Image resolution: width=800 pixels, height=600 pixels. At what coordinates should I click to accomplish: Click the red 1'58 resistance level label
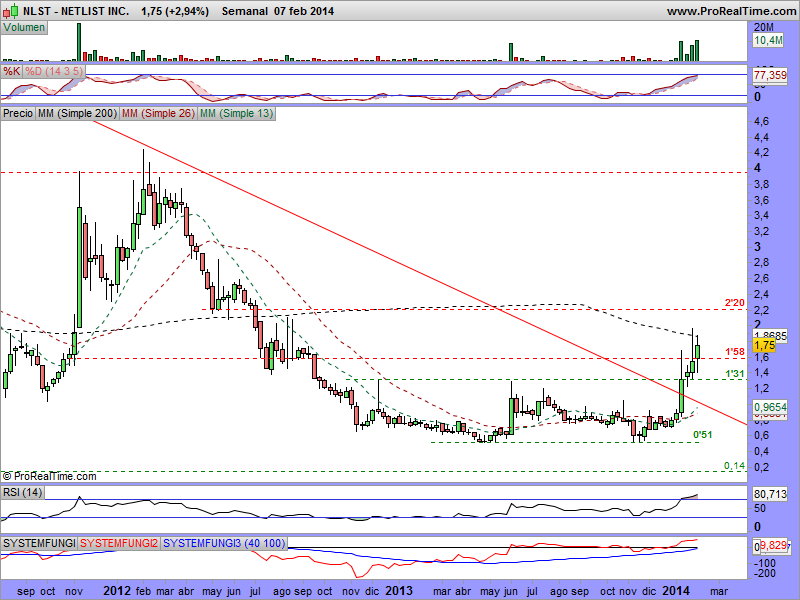[x=735, y=352]
